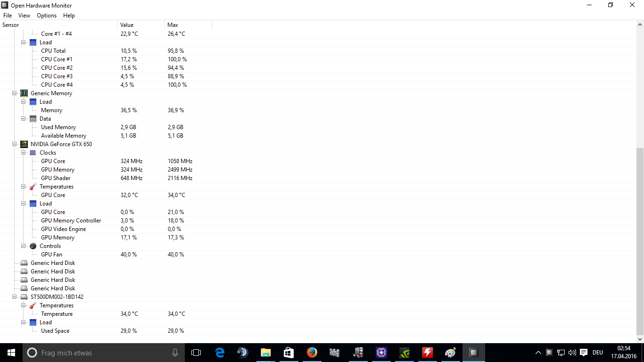Open the NVIDIA taskbar icon
Screen dimensions: 644x362
click(x=404, y=353)
